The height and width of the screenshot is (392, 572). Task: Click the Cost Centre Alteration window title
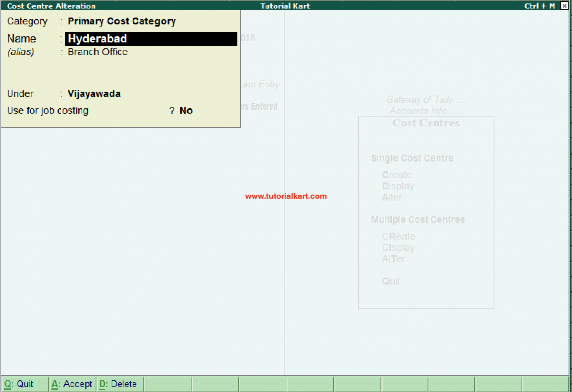tap(50, 6)
